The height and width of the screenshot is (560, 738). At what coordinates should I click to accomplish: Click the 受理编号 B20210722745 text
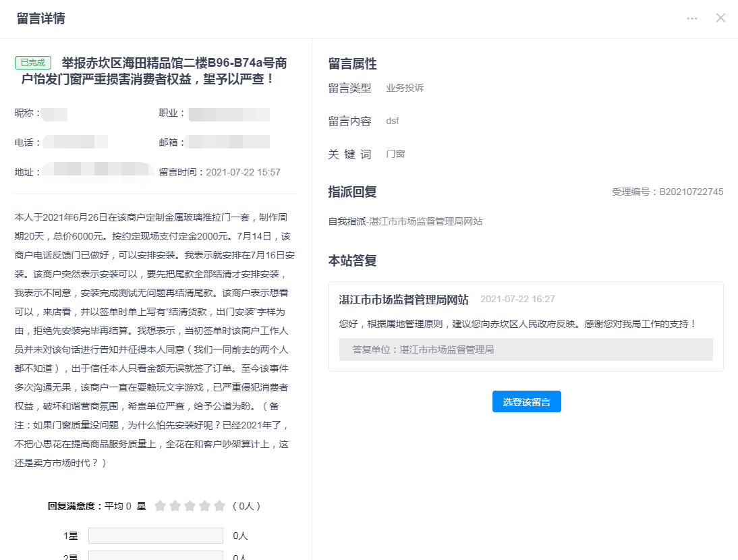(x=667, y=192)
